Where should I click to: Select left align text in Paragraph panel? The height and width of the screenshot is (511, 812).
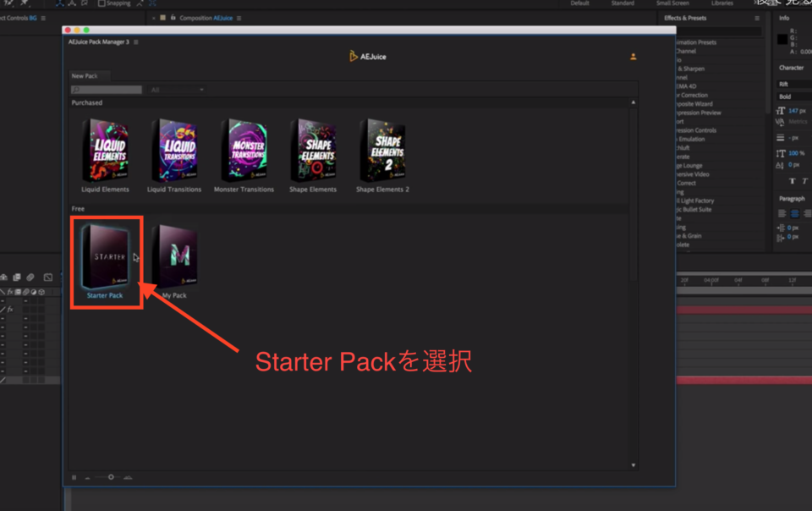pyautogui.click(x=782, y=213)
